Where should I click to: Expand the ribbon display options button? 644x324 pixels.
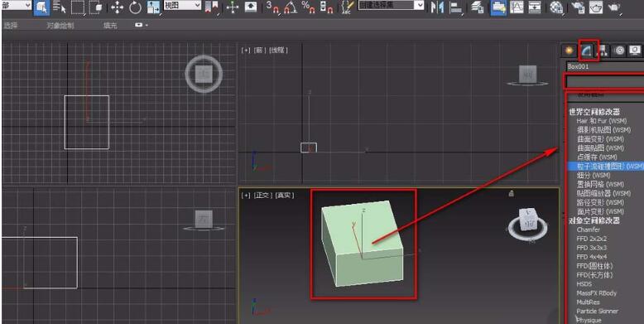(142, 25)
